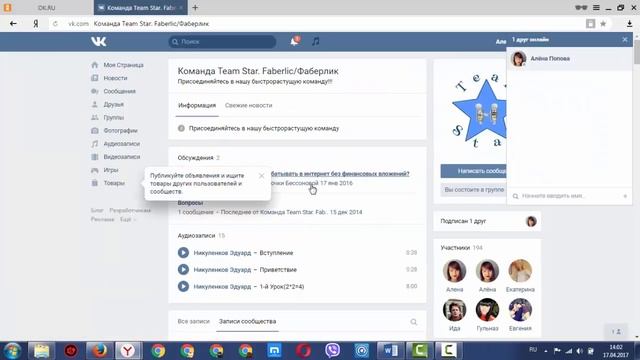Click the Yandex Я button in toolbar
The height and width of the screenshot is (360, 640).
pos(36,24)
